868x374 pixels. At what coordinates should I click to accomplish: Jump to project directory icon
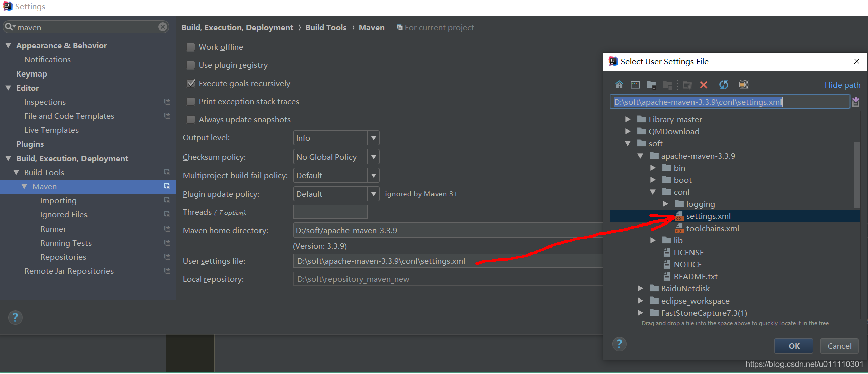coord(651,85)
